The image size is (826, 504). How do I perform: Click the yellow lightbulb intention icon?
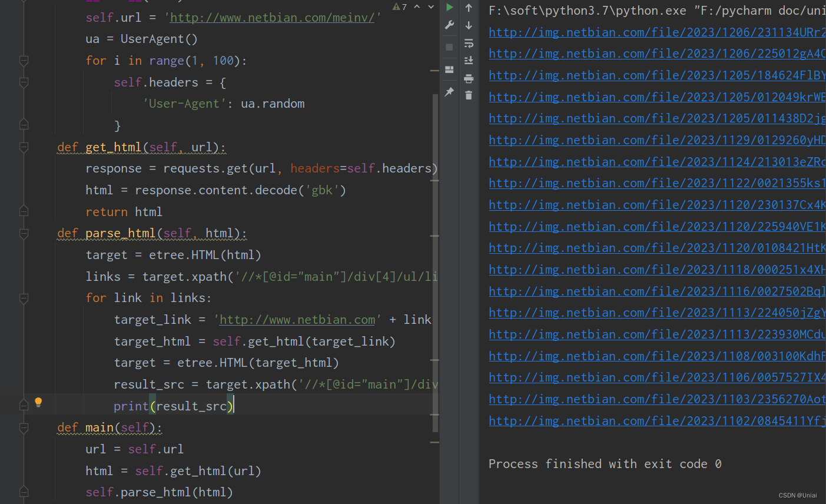tap(38, 402)
